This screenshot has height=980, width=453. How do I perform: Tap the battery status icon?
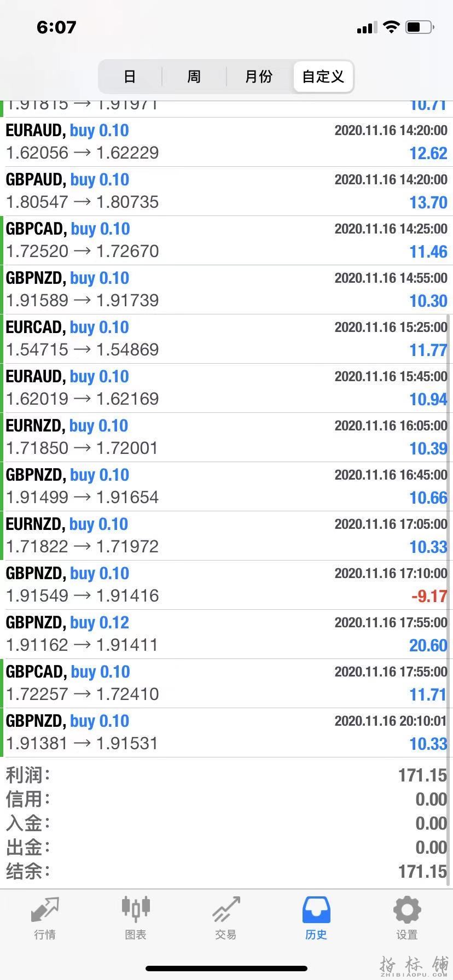pos(420,27)
